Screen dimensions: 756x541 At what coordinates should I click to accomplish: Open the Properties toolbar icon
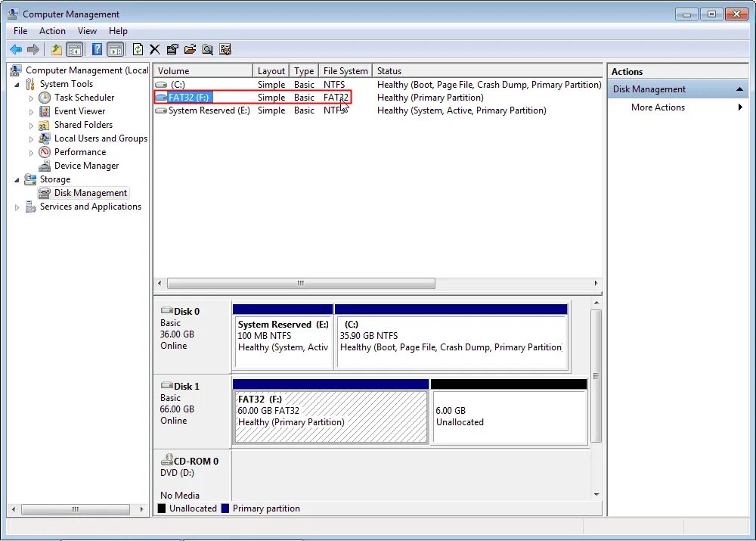173,49
